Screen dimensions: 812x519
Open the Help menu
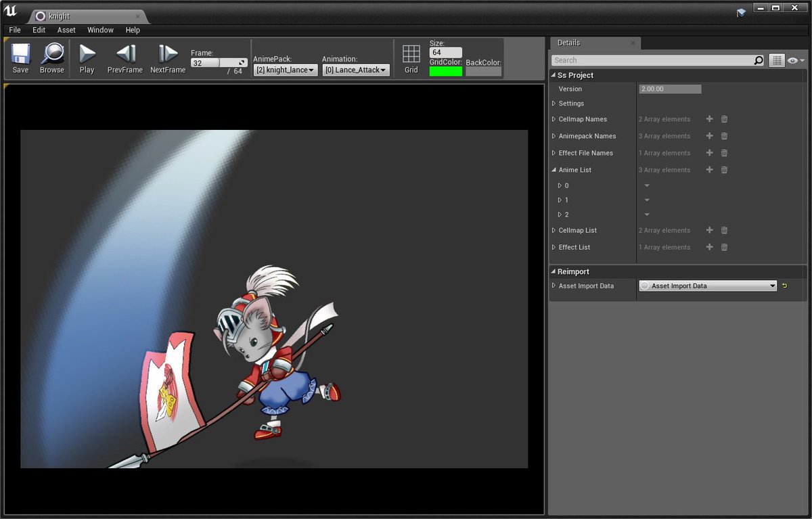(x=133, y=30)
